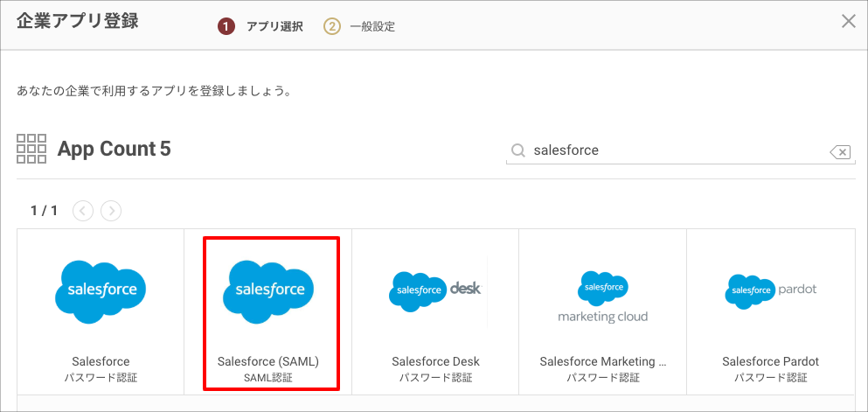Image resolution: width=868 pixels, height=412 pixels.
Task: Select the Salesforce password-auth logo
Action: click(101, 292)
